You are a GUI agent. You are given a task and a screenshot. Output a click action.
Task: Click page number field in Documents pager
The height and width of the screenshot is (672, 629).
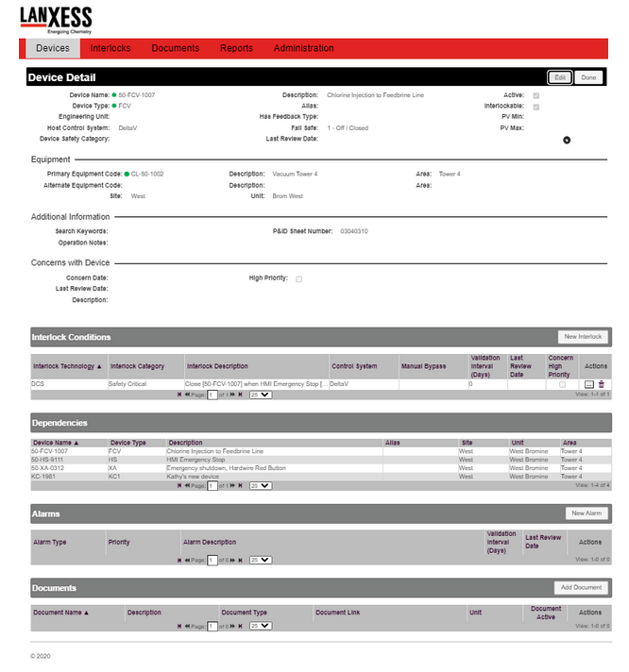pyautogui.click(x=212, y=626)
